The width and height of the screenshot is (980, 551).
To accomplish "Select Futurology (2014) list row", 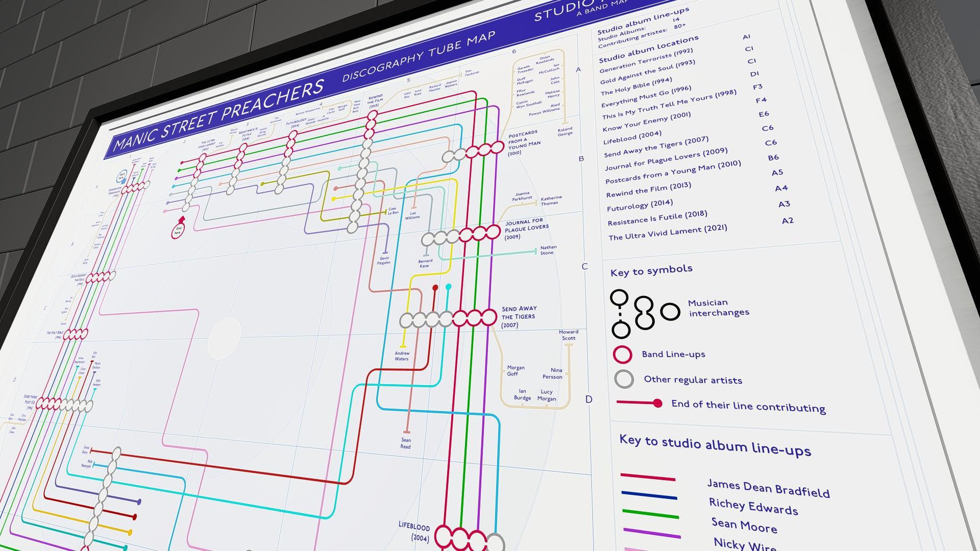I will tap(640, 205).
